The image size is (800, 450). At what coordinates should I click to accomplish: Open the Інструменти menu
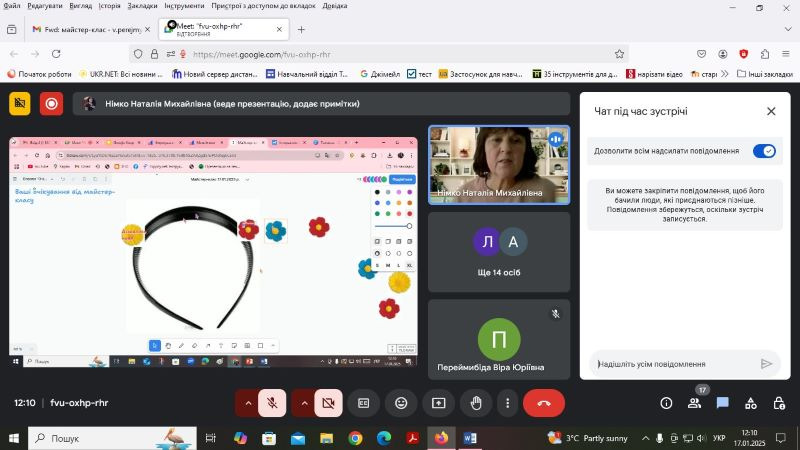[184, 6]
